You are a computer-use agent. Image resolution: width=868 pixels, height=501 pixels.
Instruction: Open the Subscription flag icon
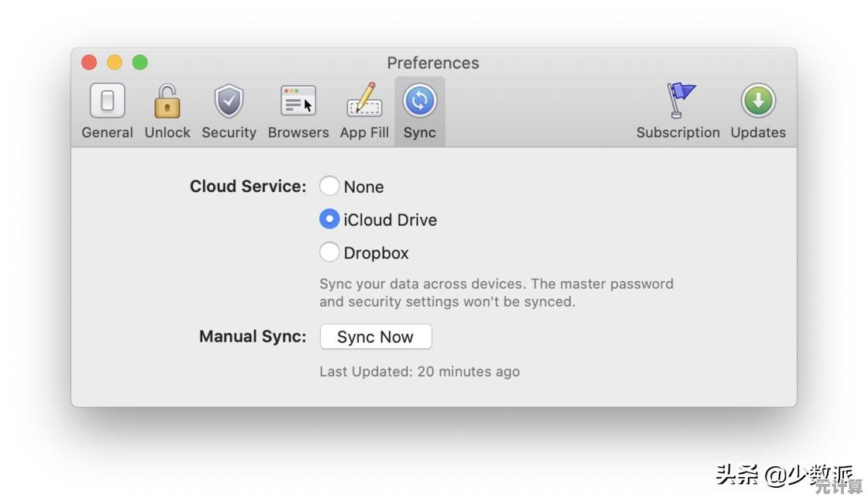coord(680,101)
